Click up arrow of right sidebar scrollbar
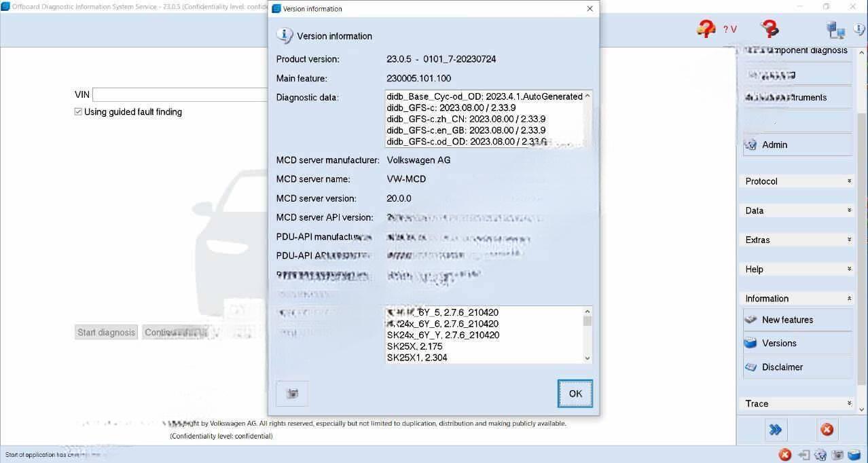The height and width of the screenshot is (463, 868). [863, 52]
